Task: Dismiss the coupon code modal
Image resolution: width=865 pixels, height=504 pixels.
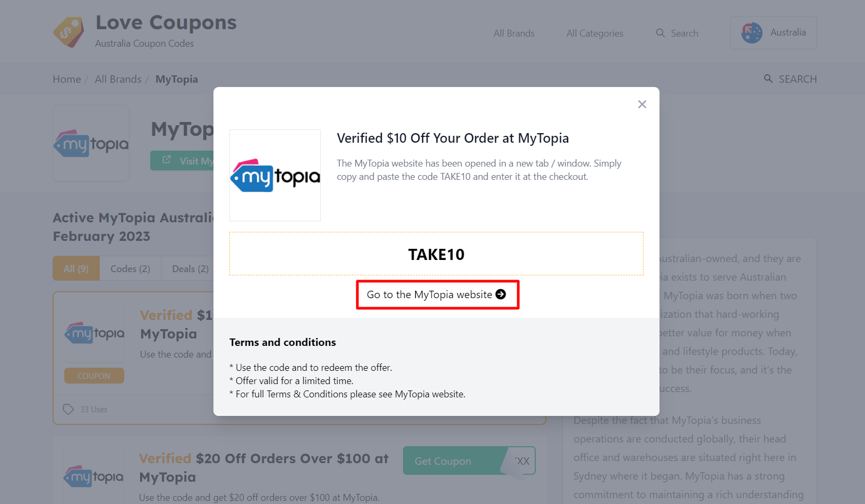Action: coord(642,104)
